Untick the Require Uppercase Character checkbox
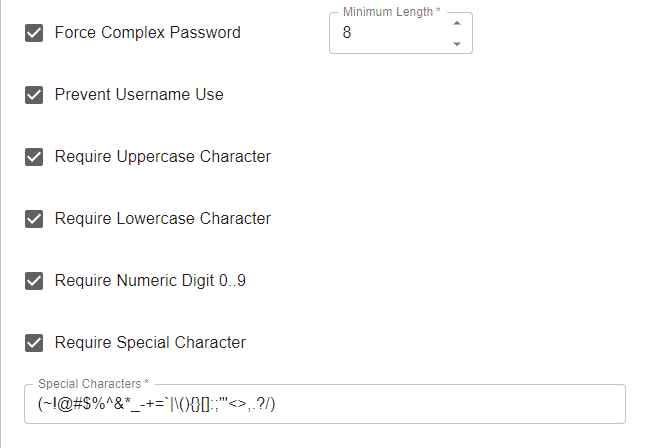Image resolution: width=646 pixels, height=448 pixels. [34, 157]
